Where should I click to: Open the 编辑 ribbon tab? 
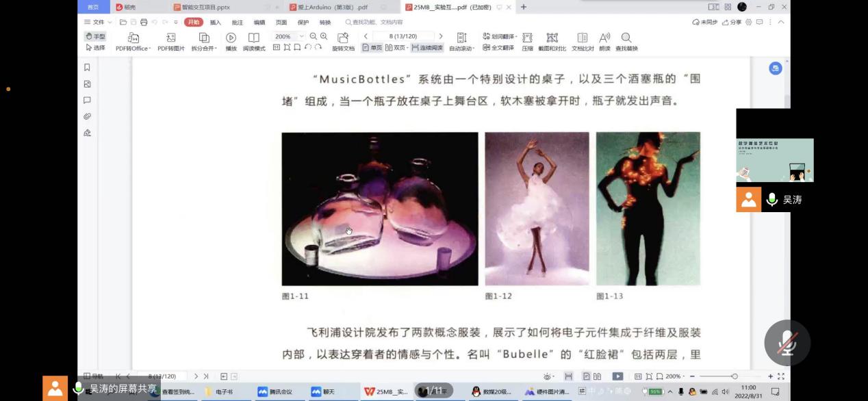tap(259, 23)
